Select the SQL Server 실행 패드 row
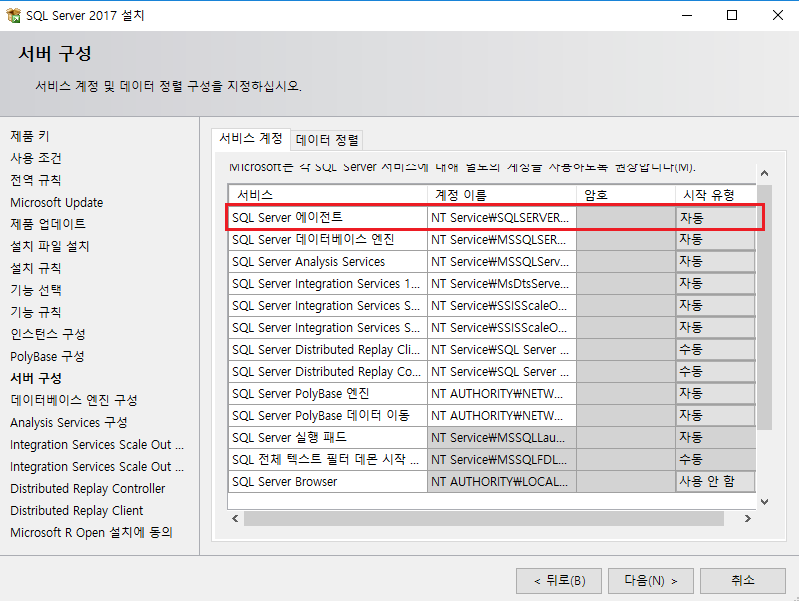Image resolution: width=799 pixels, height=601 pixels. (328, 437)
